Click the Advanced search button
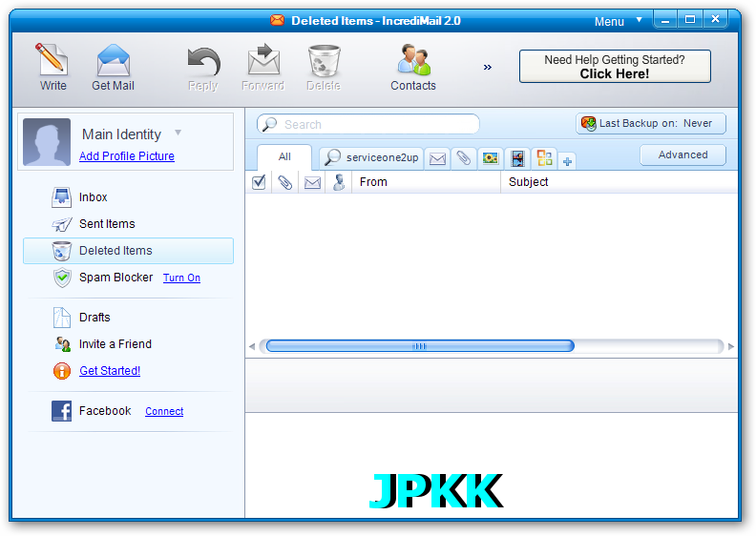This screenshot has width=756, height=536. (683, 155)
